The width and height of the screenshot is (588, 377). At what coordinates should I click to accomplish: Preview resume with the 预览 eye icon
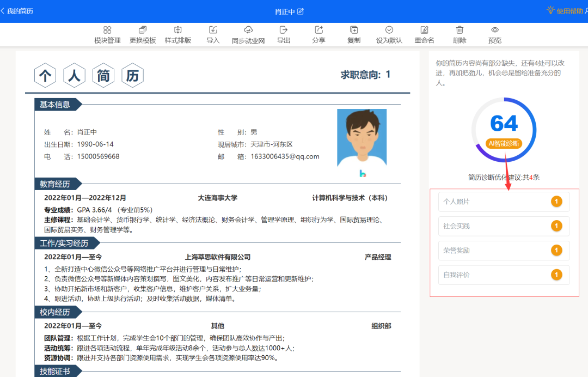(494, 31)
